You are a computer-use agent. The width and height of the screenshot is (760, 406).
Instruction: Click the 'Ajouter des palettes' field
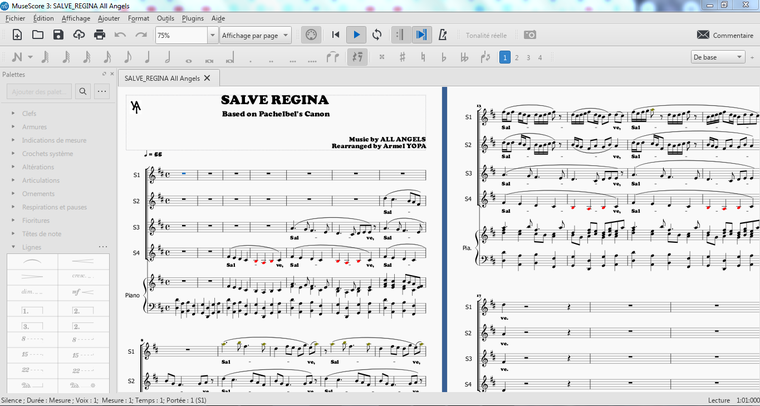(39, 92)
